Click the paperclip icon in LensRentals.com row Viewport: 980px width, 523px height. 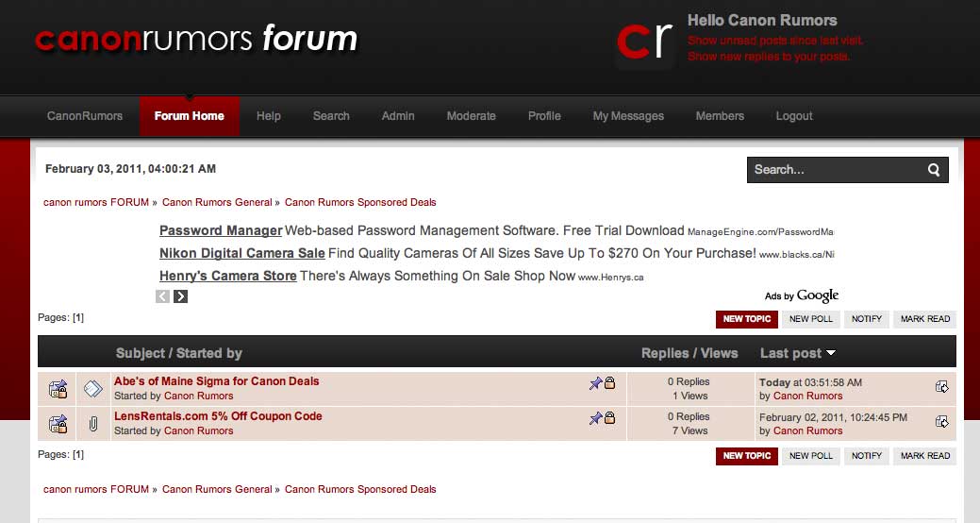click(x=93, y=424)
